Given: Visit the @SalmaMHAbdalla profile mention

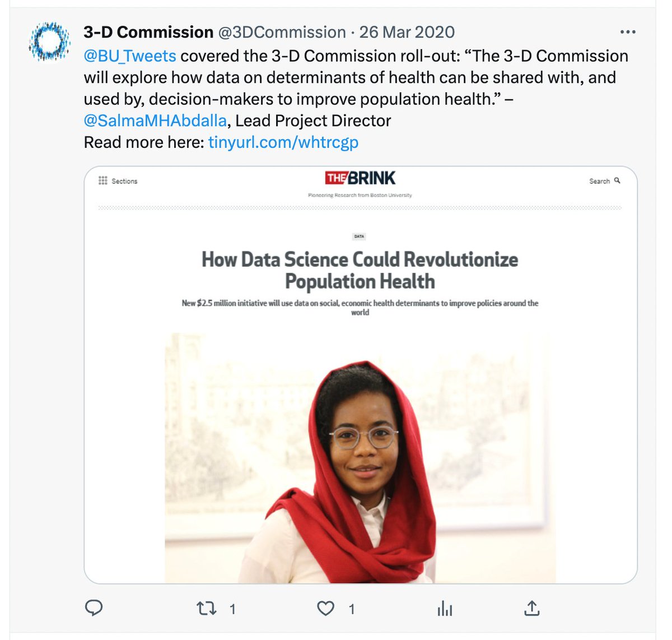Looking at the screenshot, I should click(x=155, y=120).
